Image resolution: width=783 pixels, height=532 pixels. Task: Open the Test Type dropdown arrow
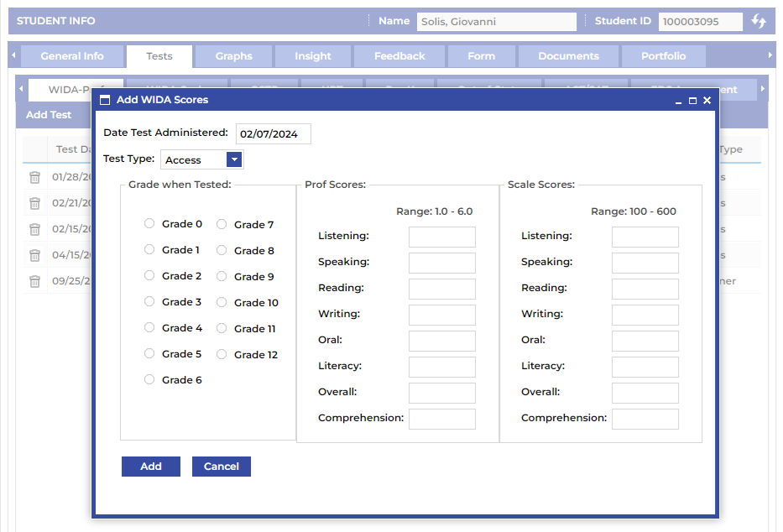click(x=234, y=159)
